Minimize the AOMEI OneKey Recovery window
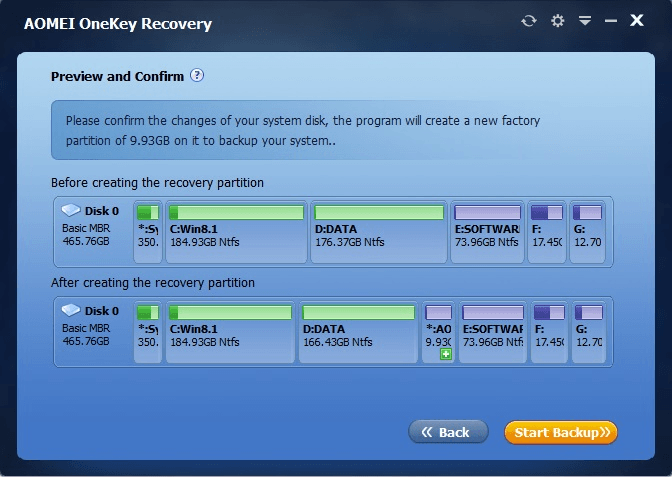The image size is (672, 477). 611,21
